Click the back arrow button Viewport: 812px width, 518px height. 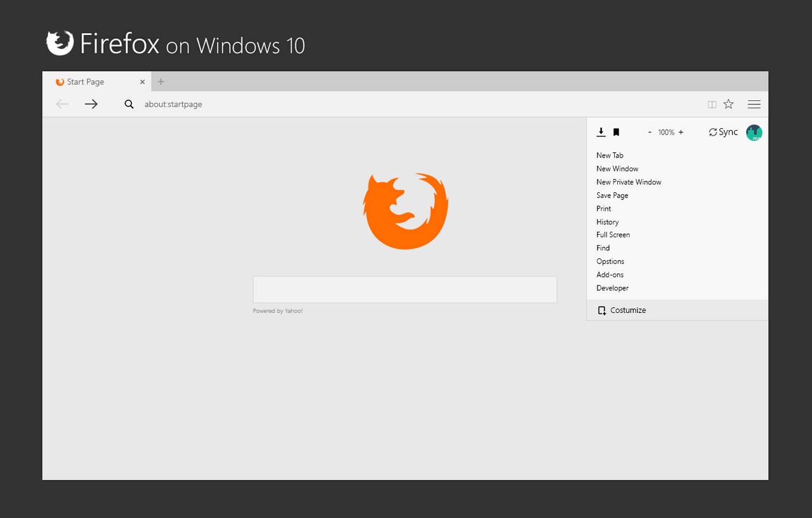(x=62, y=104)
